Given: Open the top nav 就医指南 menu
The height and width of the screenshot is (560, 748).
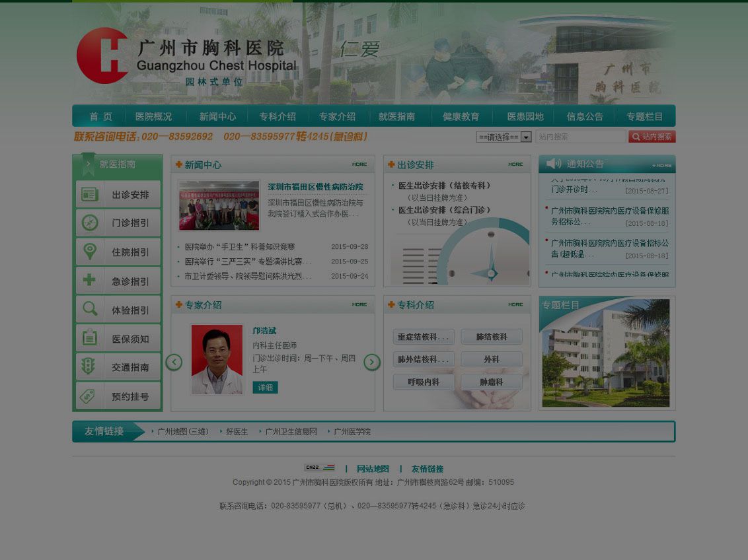Looking at the screenshot, I should click(397, 117).
